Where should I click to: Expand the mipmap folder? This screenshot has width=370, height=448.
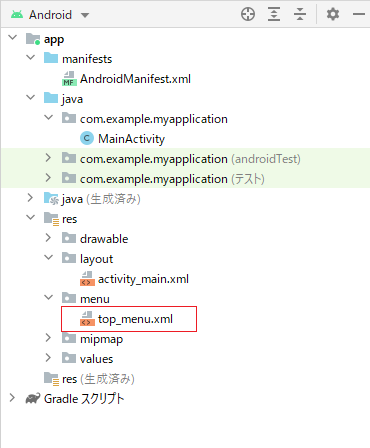coord(48,338)
